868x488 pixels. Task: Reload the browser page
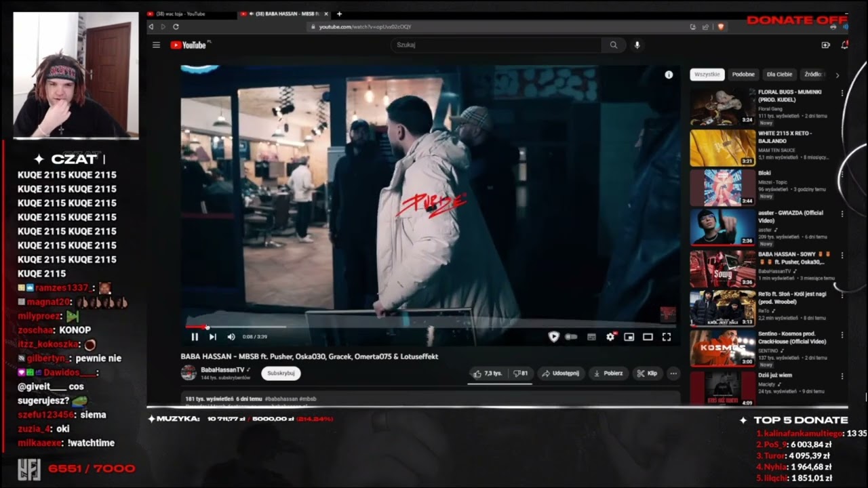pyautogui.click(x=176, y=26)
